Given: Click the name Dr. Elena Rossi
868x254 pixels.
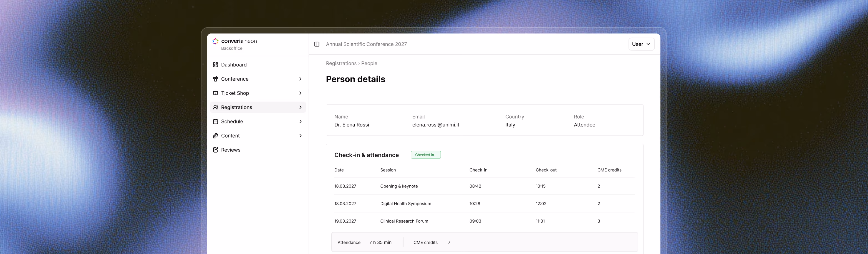Looking at the screenshot, I should (x=351, y=125).
